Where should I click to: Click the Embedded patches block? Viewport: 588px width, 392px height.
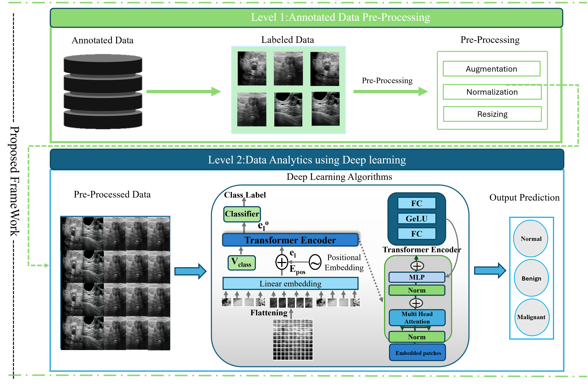pos(417,352)
